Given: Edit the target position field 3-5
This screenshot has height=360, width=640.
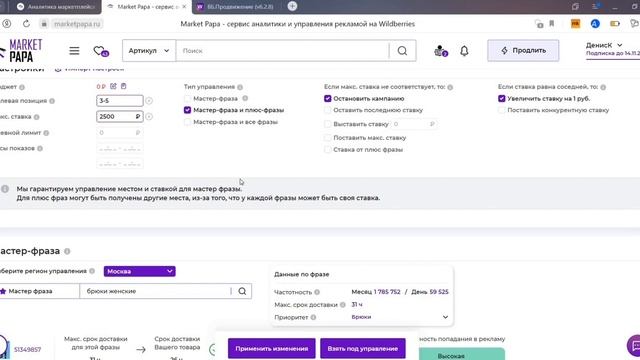Looking at the screenshot, I should [120, 101].
